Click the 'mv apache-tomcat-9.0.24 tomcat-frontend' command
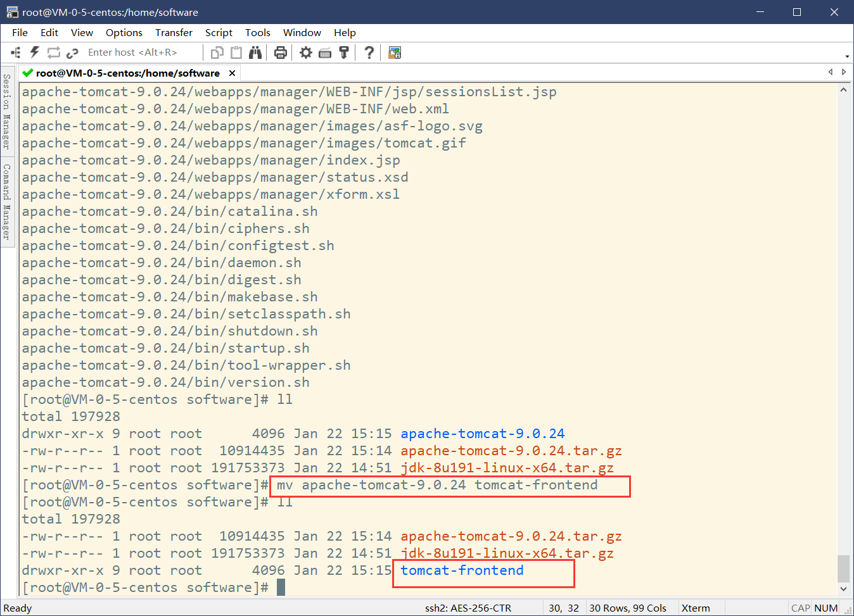Viewport: 854px width, 616px height. tap(437, 485)
